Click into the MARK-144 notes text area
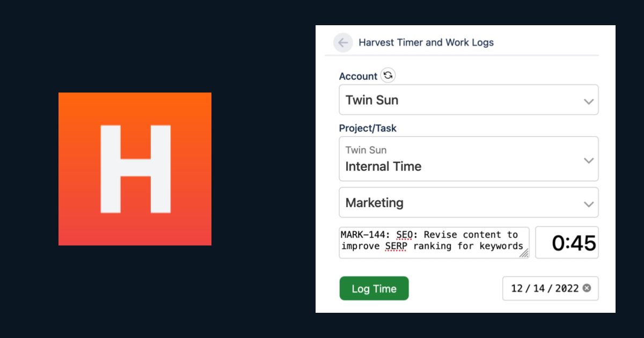The height and width of the screenshot is (338, 644). point(433,241)
